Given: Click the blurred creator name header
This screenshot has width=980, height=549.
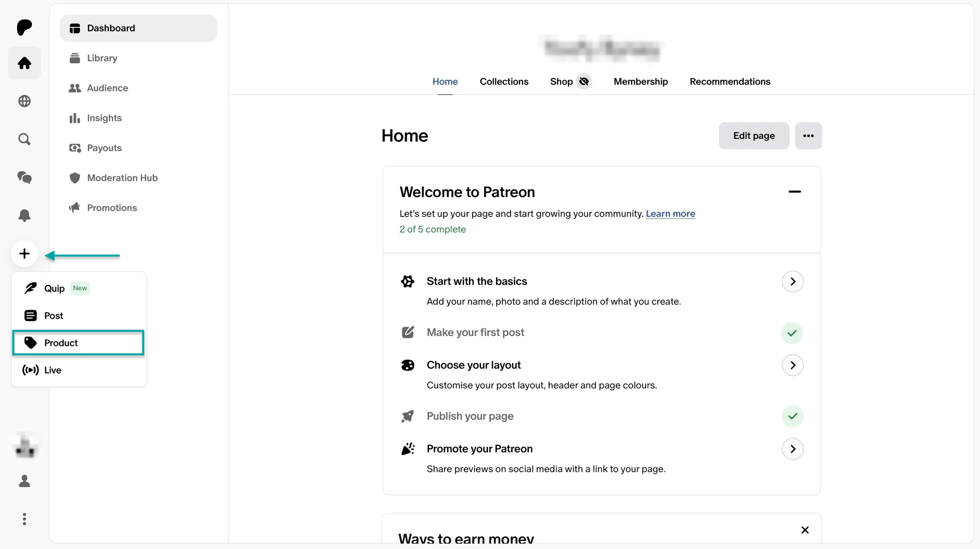Looking at the screenshot, I should [602, 48].
